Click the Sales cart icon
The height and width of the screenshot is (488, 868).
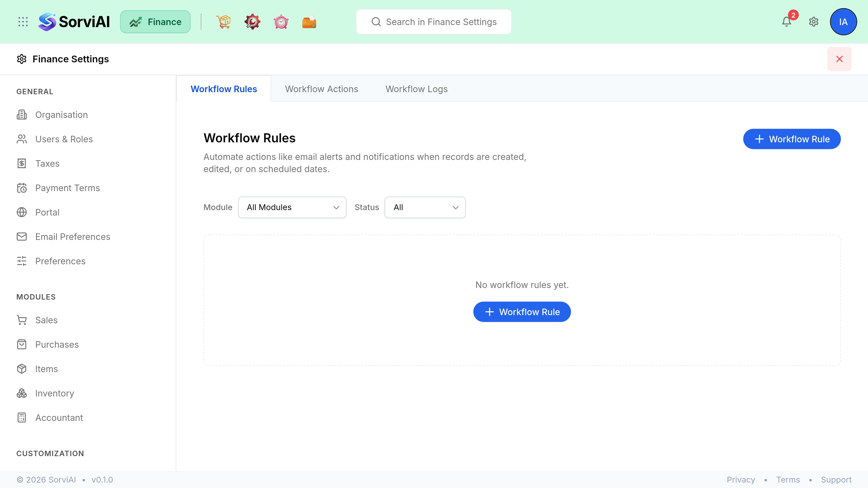click(x=21, y=320)
